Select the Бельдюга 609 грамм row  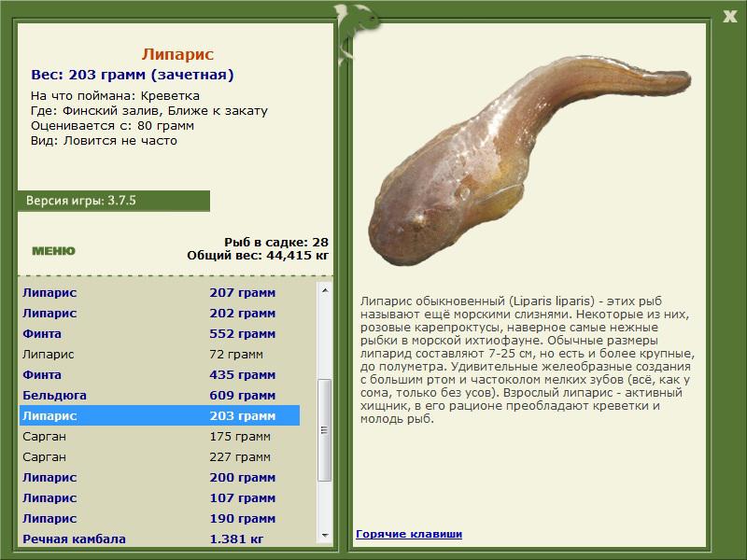coord(160,395)
